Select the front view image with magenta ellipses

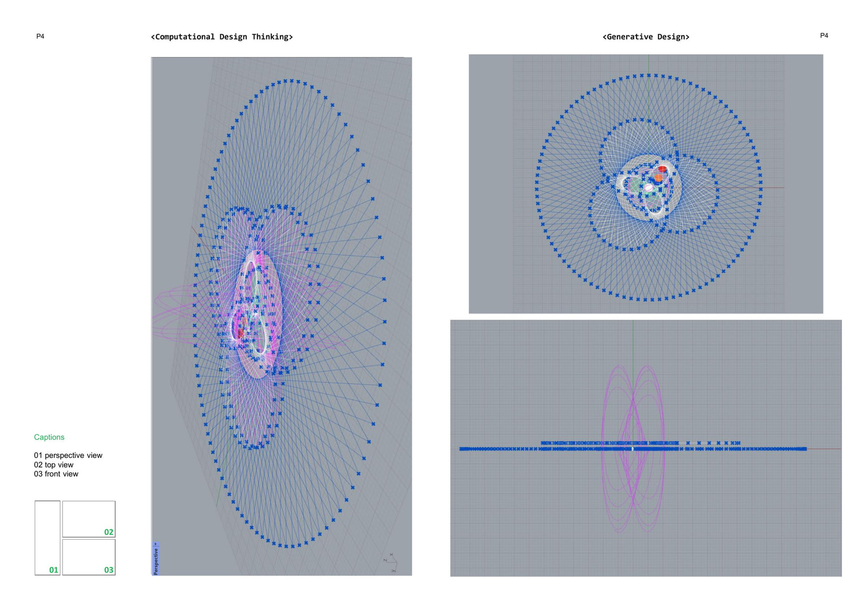[646, 448]
